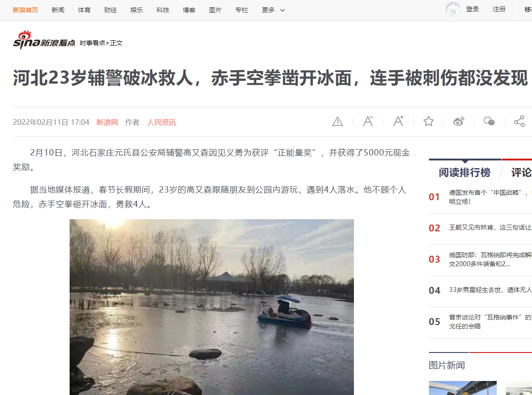The image size is (532, 395).
Task: Decrease font size with A- icon
Action: coord(368,121)
